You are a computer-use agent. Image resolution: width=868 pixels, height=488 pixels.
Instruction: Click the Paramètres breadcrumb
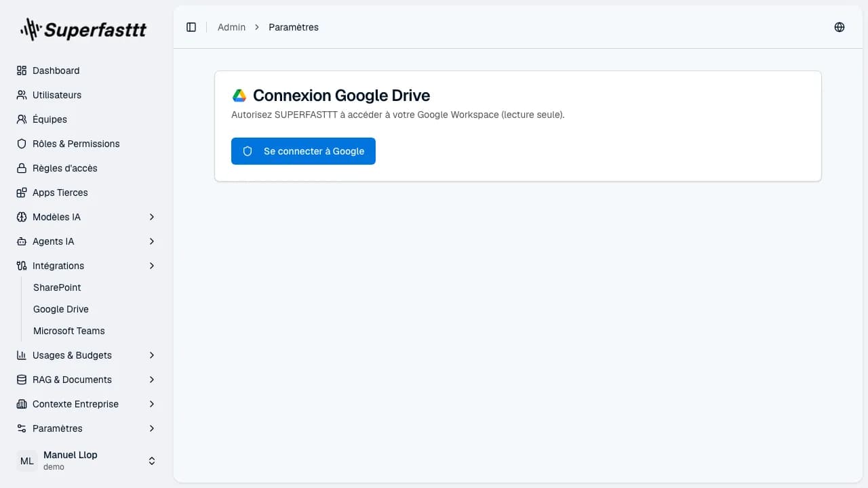pos(294,27)
